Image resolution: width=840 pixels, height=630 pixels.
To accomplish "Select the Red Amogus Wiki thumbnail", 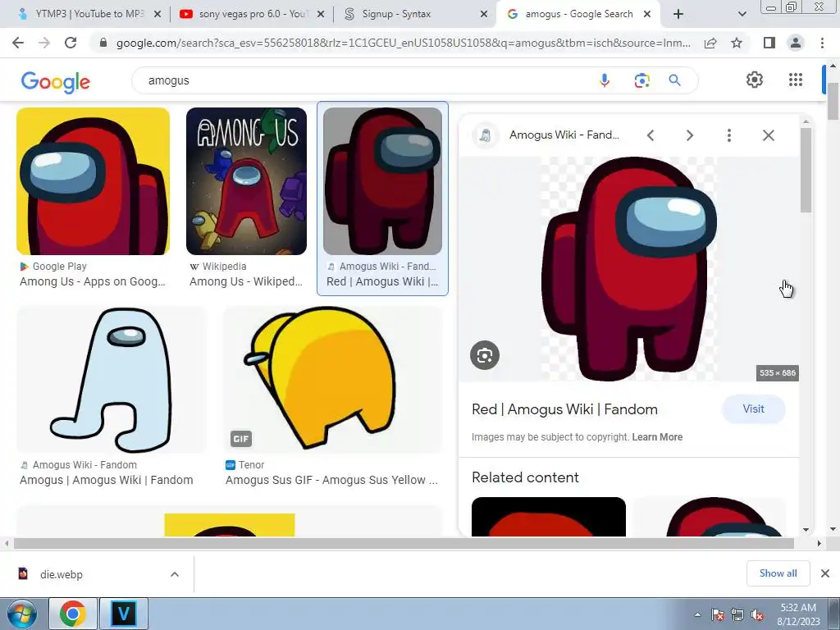I will [x=382, y=181].
